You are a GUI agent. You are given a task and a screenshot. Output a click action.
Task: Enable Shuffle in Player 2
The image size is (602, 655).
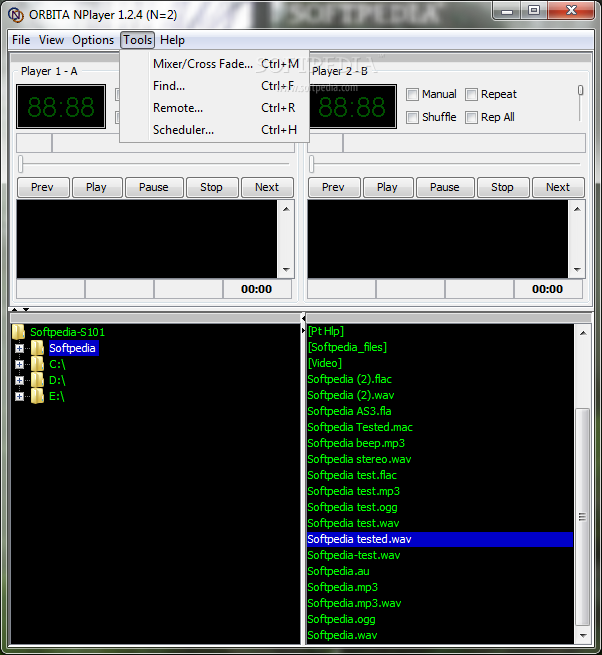click(x=412, y=117)
